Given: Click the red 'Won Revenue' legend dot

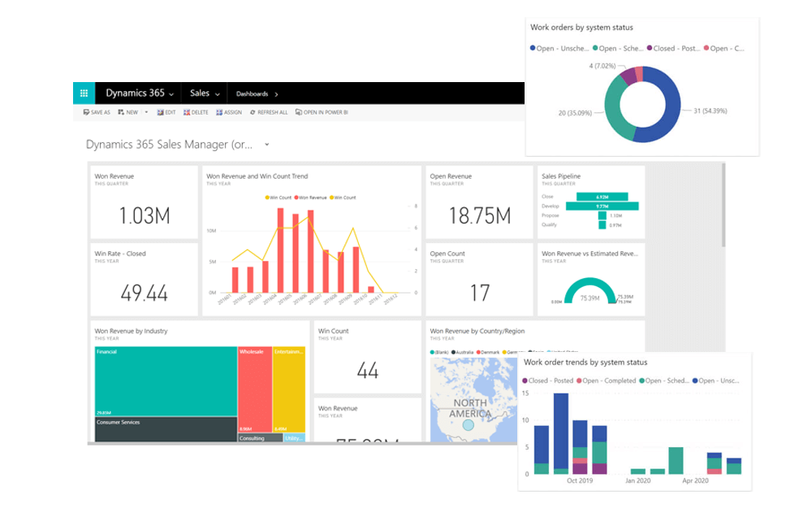Looking at the screenshot, I should coord(296,198).
